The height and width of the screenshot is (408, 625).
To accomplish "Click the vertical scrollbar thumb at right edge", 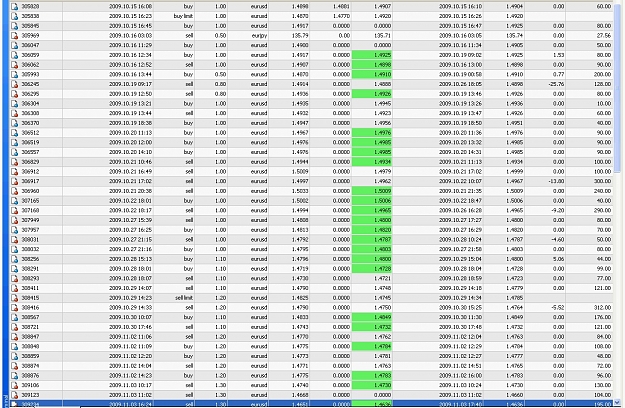I will 618,88.
